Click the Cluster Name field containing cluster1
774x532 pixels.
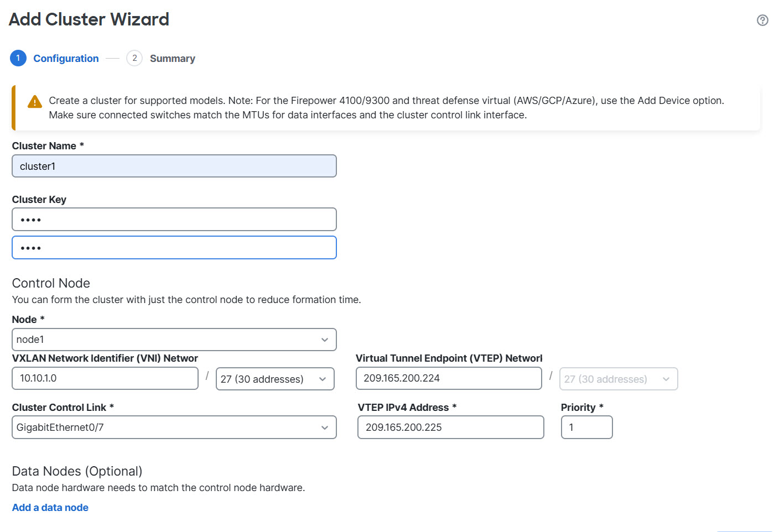coord(174,166)
